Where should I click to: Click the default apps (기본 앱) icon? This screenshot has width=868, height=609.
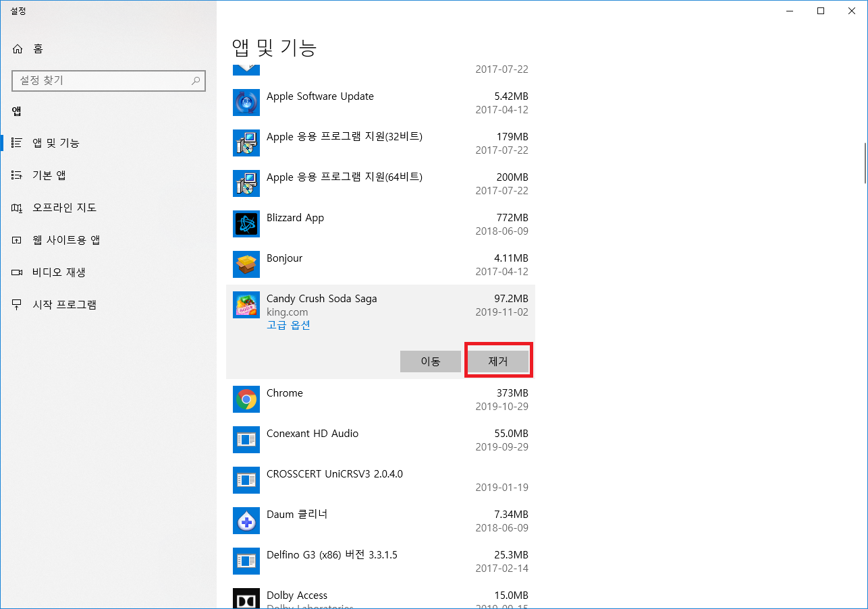[x=18, y=175]
